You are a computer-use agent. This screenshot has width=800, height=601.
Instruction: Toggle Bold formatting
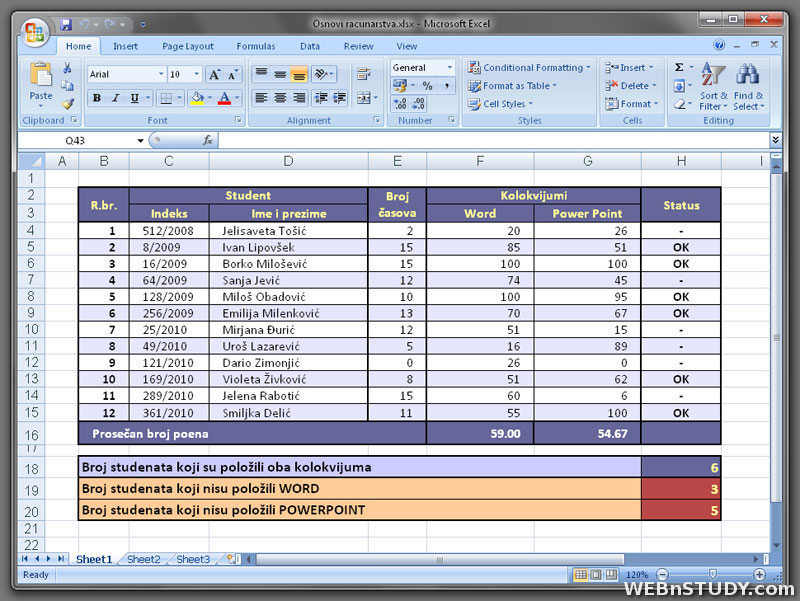(x=96, y=98)
